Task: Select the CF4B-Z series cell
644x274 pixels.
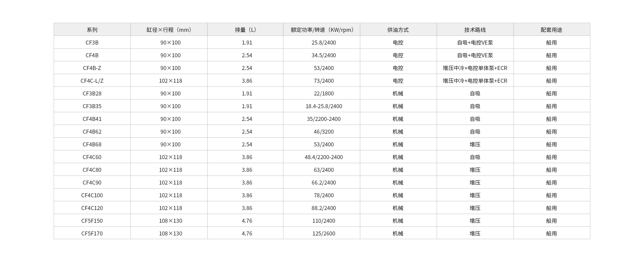Action: point(92,68)
